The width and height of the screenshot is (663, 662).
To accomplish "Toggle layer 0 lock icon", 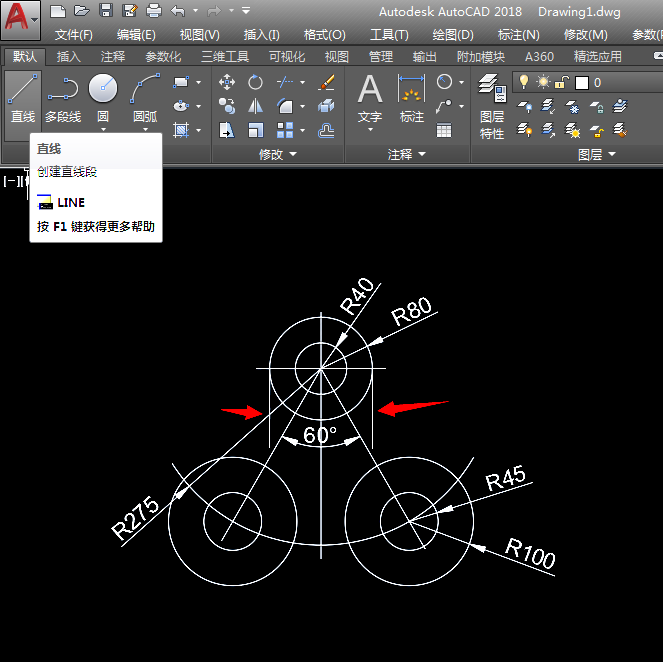I will (562, 82).
